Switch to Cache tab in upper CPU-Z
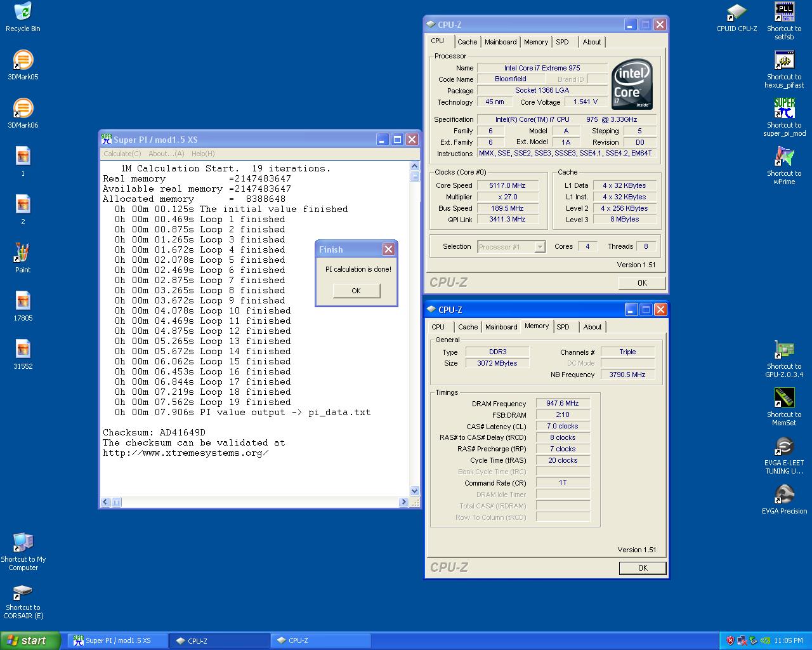Viewport: 812px width, 650px height. pyautogui.click(x=468, y=42)
